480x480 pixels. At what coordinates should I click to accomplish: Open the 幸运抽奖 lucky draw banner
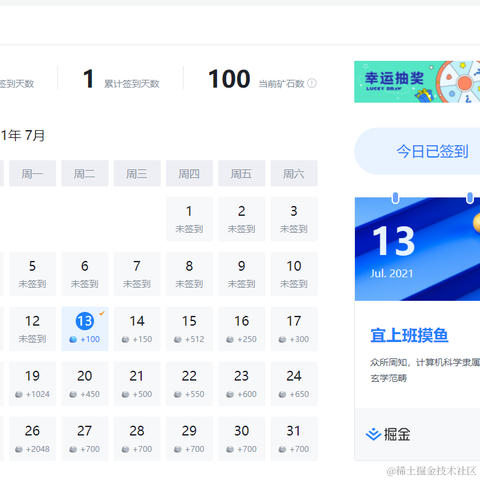pos(417,82)
